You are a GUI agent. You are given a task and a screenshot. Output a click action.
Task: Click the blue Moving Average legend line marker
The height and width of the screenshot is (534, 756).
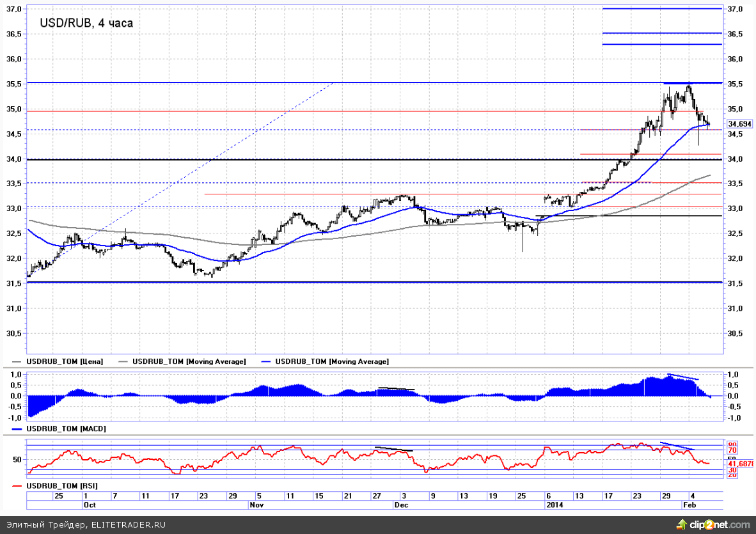267,362
